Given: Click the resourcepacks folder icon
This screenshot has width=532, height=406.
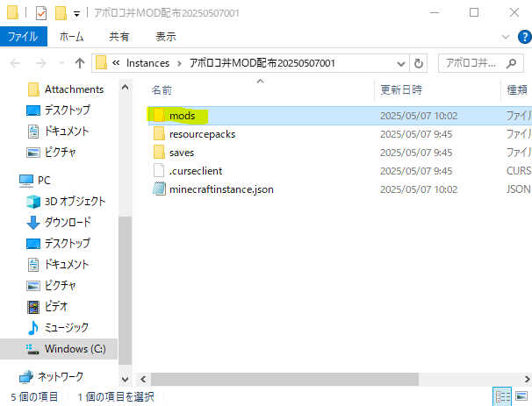Looking at the screenshot, I should (159, 134).
